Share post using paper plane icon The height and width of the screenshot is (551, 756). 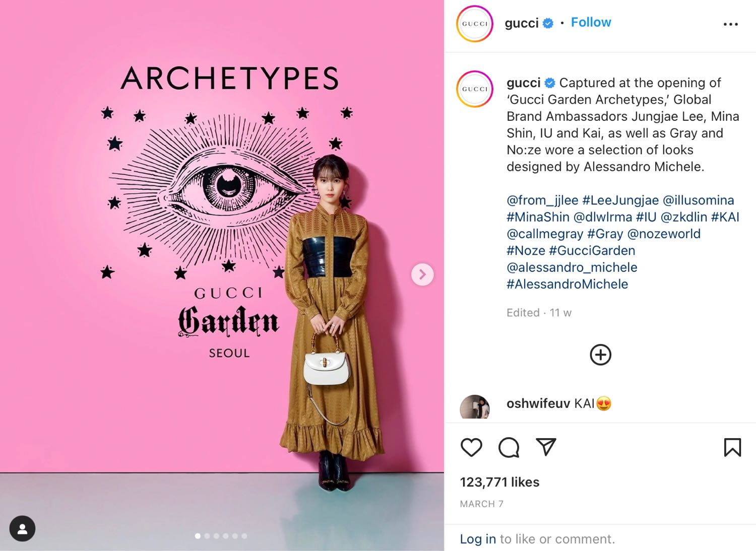click(546, 447)
